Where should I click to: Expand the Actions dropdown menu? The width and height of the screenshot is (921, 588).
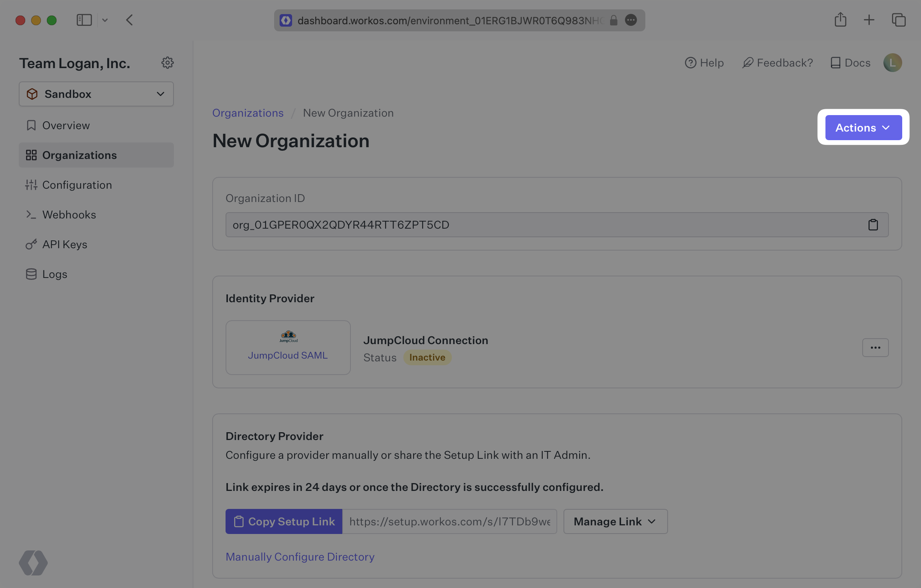coord(864,127)
